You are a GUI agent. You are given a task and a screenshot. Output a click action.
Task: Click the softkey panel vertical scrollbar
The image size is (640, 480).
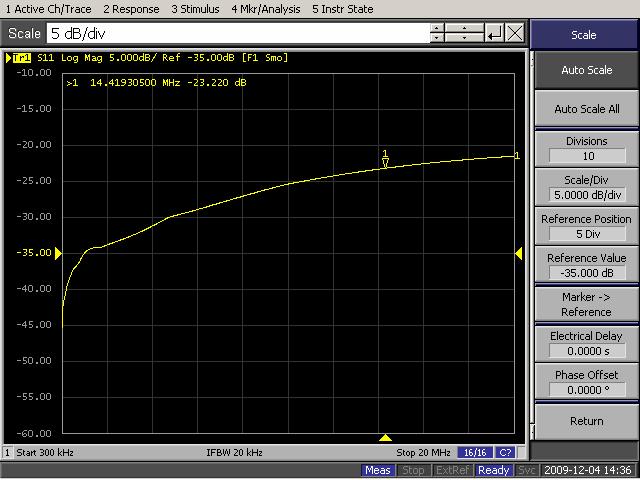[x=532, y=245]
